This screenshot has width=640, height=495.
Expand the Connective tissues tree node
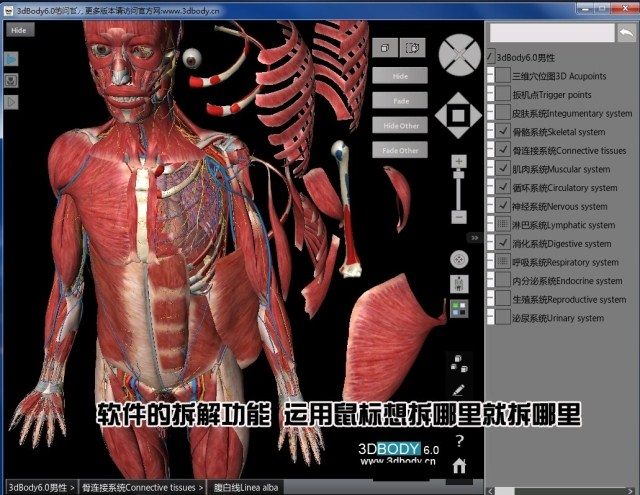point(491,151)
